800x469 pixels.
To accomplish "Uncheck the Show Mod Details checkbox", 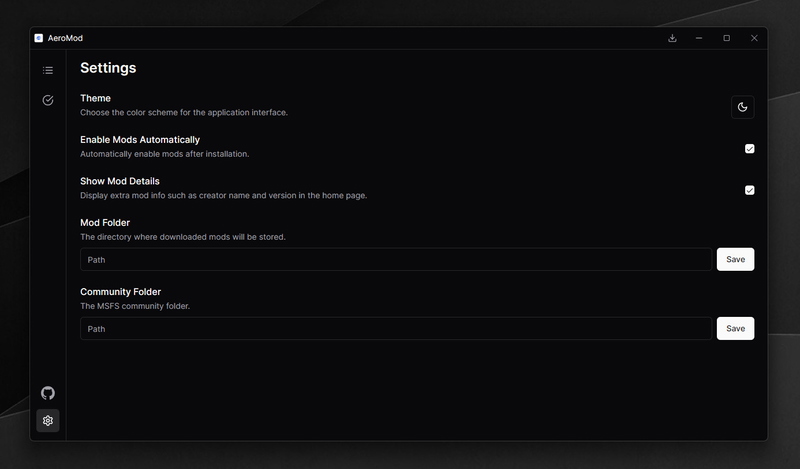I will point(750,190).
